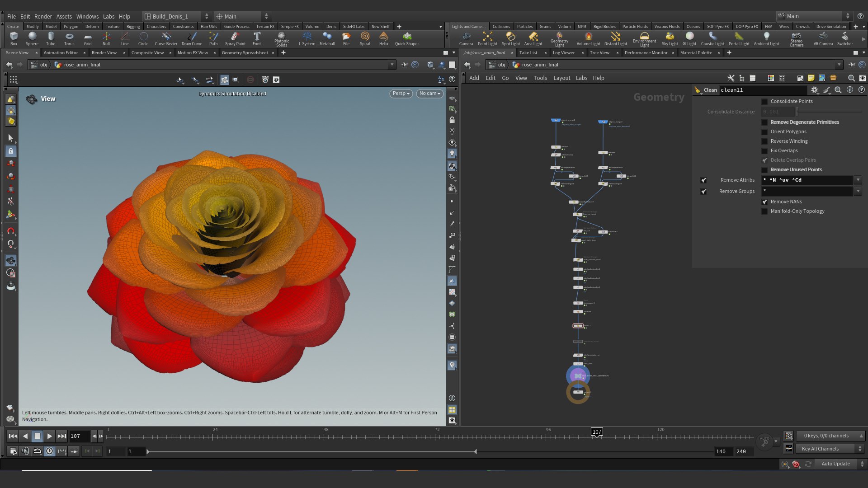
Task: Jump to first frame button
Action: point(13,436)
